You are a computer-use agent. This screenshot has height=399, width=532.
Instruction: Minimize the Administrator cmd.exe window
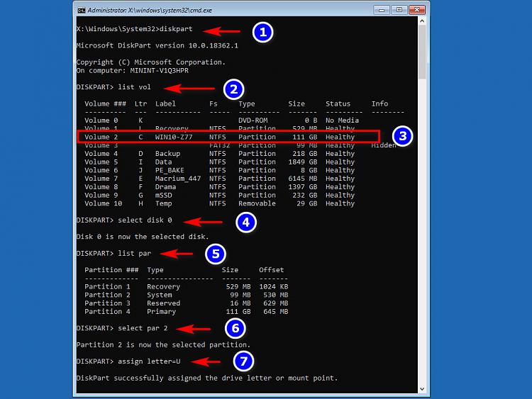pos(382,10)
